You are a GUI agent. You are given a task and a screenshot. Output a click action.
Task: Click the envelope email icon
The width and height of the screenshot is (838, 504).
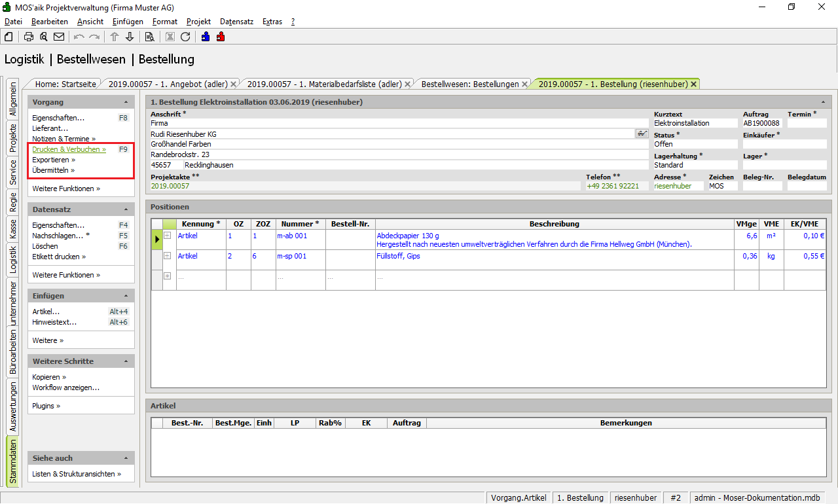coord(59,37)
